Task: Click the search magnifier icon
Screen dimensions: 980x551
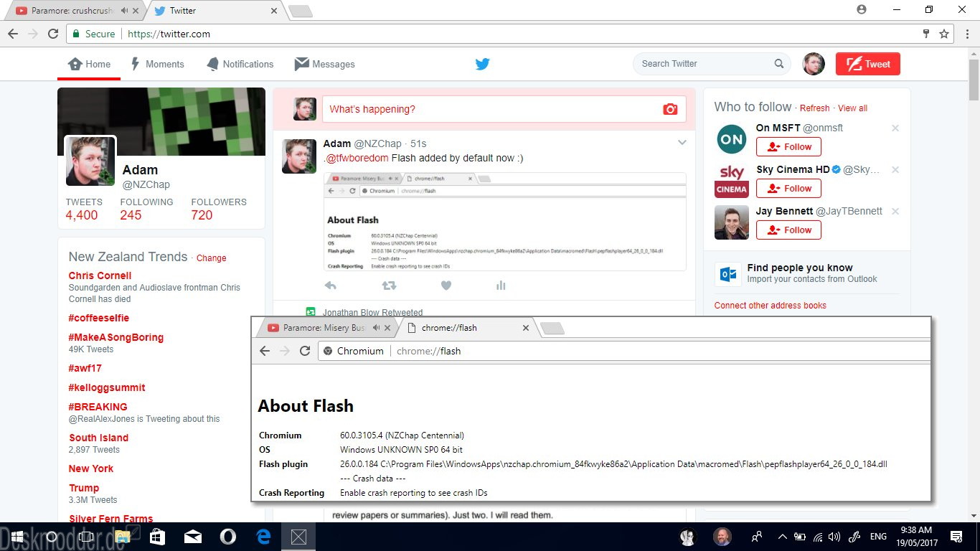Action: click(x=779, y=64)
